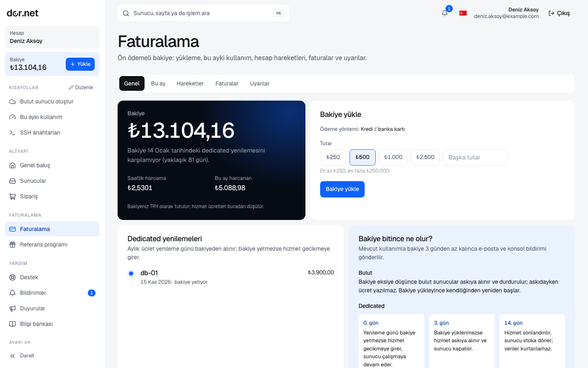The image size is (588, 368).
Task: Select the ₺250 amount option
Action: [x=333, y=157]
